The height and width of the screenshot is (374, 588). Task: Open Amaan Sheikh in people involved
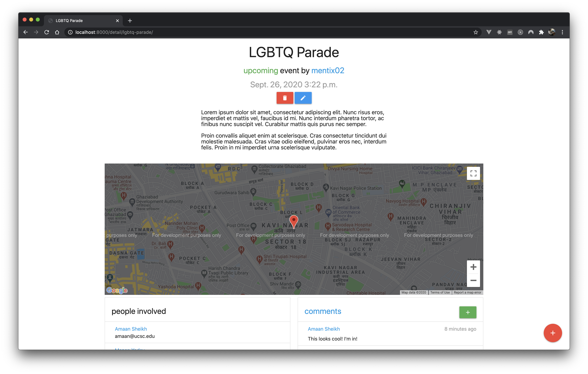[131, 329]
